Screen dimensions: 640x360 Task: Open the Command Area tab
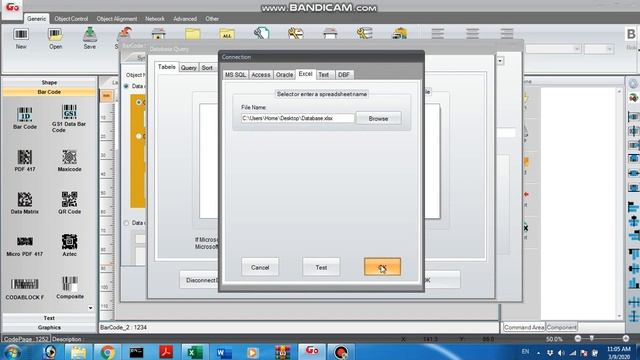[524, 327]
